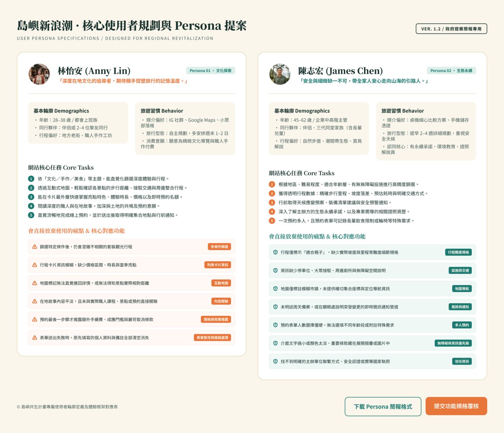Click the 無障礙與資訊優先級 feature tag
The height and width of the screenshot is (433, 504).
point(453,343)
